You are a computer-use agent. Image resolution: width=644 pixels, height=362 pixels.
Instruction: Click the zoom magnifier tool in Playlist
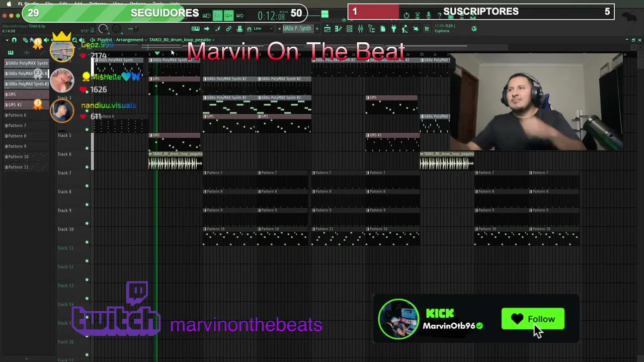coord(74,40)
